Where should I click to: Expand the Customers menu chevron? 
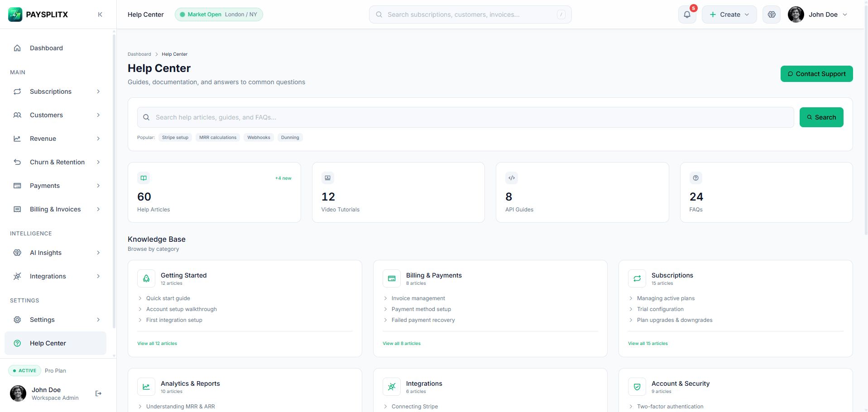(98, 115)
